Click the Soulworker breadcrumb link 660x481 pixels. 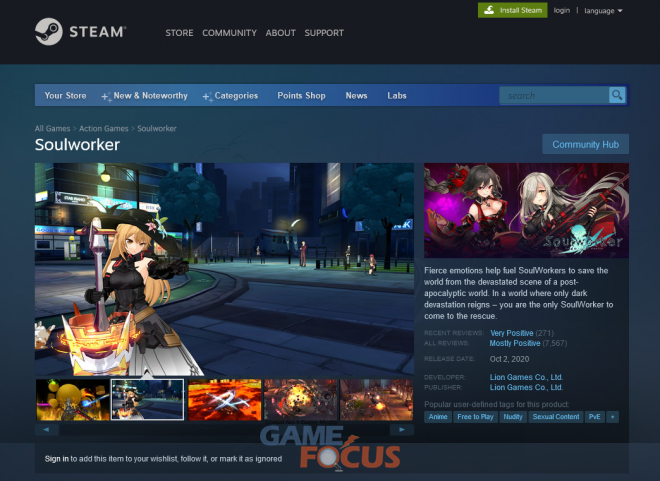click(157, 128)
